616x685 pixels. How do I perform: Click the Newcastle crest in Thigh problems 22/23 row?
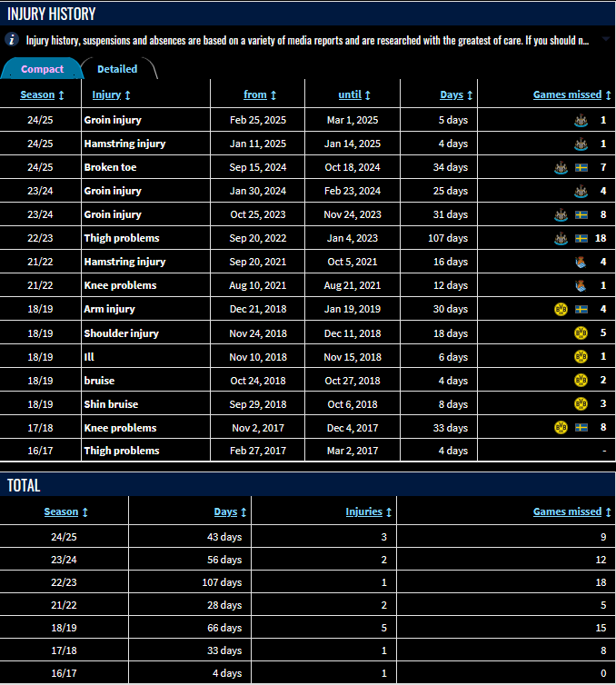561,238
